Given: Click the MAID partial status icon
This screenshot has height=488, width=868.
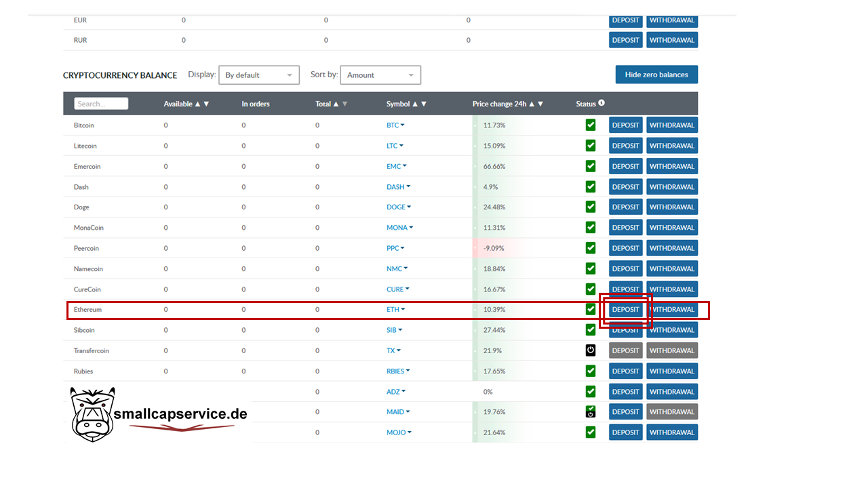Looking at the screenshot, I should click(x=591, y=411).
